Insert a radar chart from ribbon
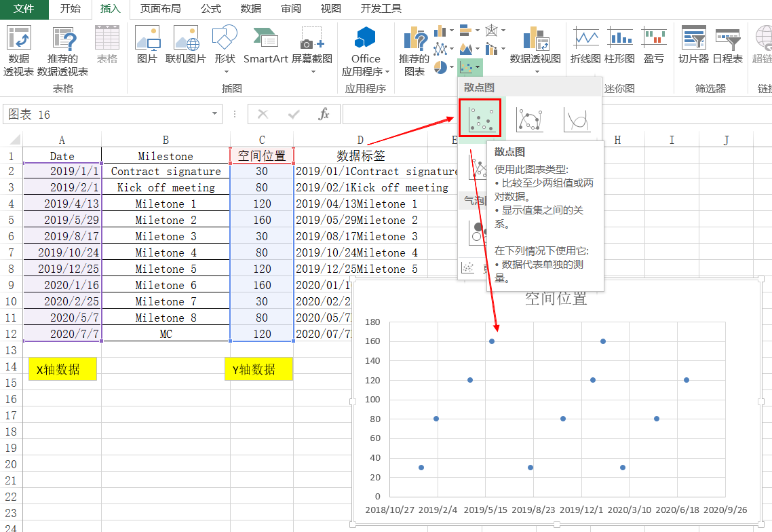 [x=491, y=31]
